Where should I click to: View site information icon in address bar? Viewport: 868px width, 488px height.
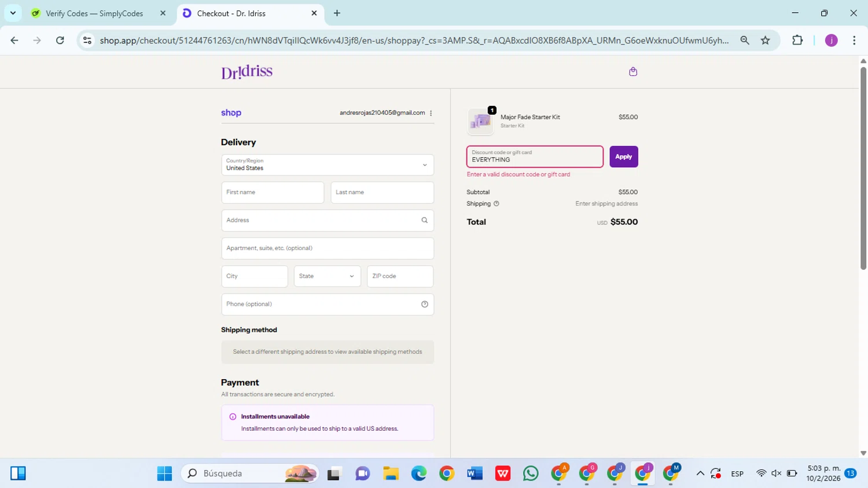(x=87, y=40)
